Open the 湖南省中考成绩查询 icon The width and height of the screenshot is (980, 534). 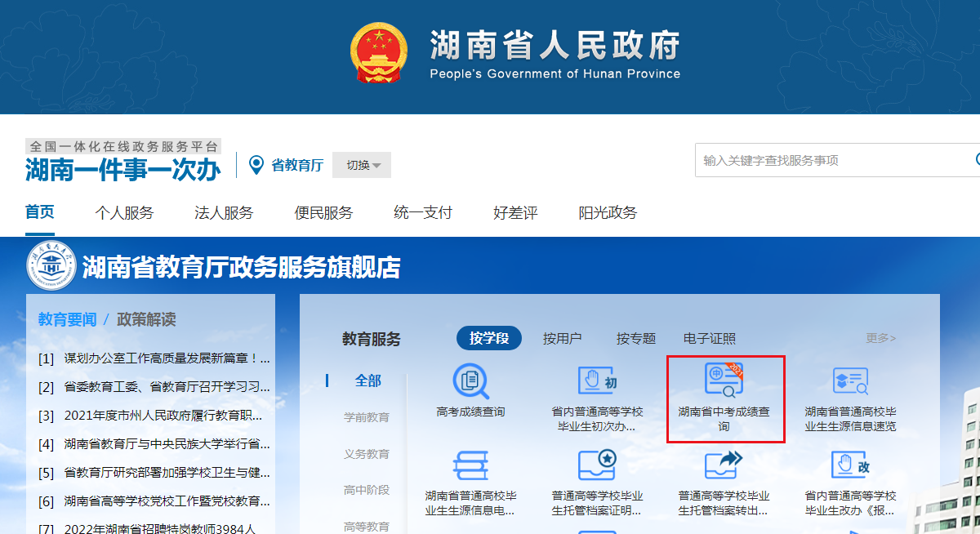coord(724,380)
